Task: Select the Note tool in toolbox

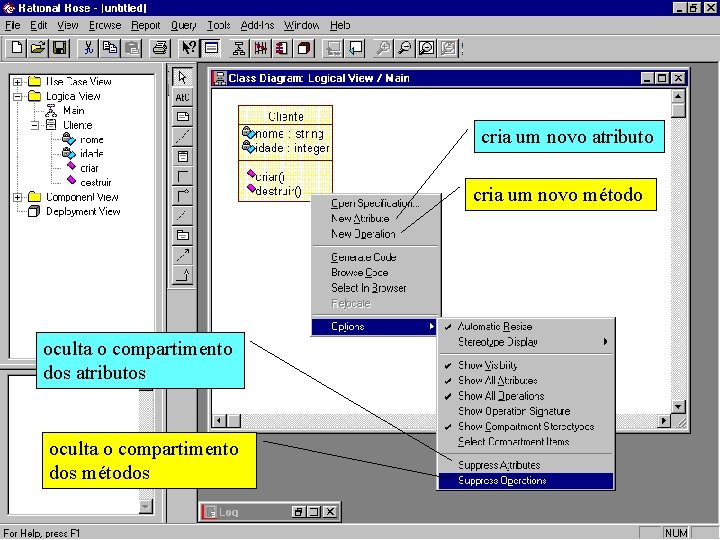Action: 182,117
